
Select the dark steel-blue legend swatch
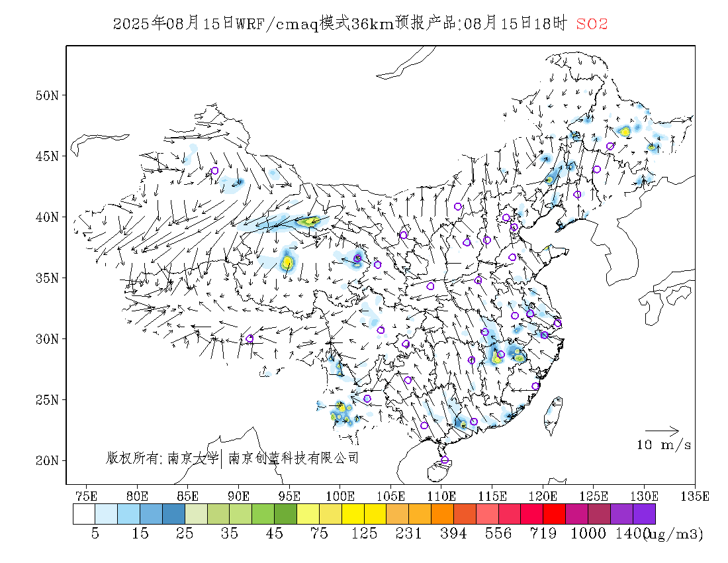point(173,514)
